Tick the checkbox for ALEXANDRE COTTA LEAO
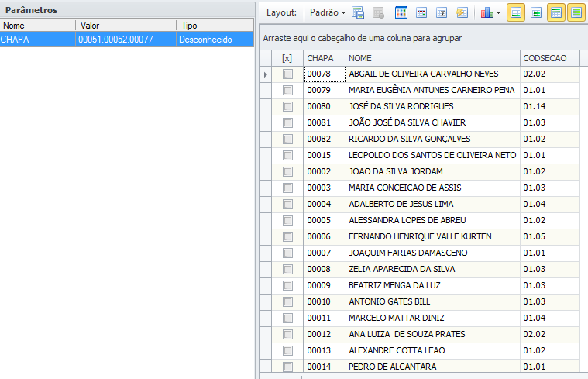588x379 pixels. (287, 350)
